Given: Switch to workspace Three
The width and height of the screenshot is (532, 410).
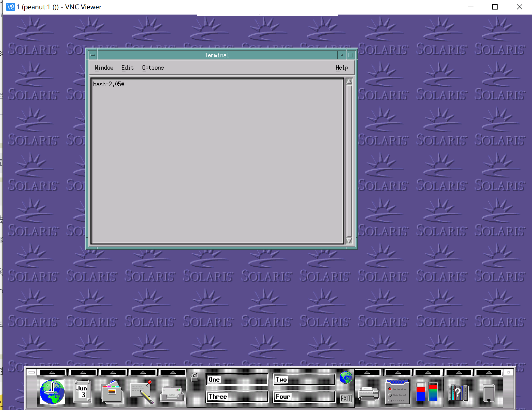Looking at the screenshot, I should click(237, 397).
